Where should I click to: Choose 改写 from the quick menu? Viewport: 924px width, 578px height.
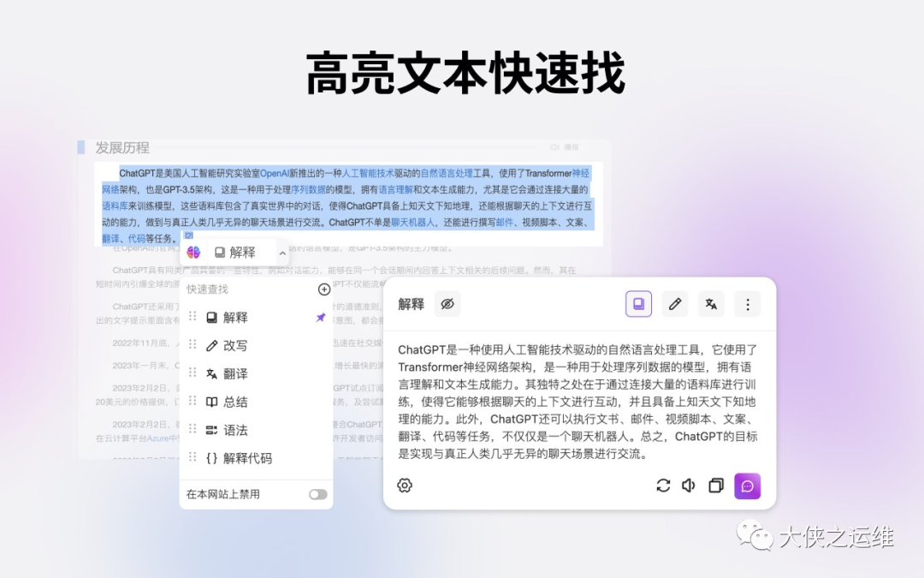pyautogui.click(x=257, y=346)
